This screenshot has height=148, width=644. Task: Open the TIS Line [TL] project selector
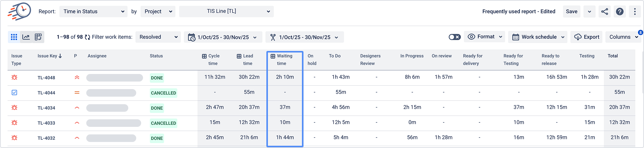[226, 11]
